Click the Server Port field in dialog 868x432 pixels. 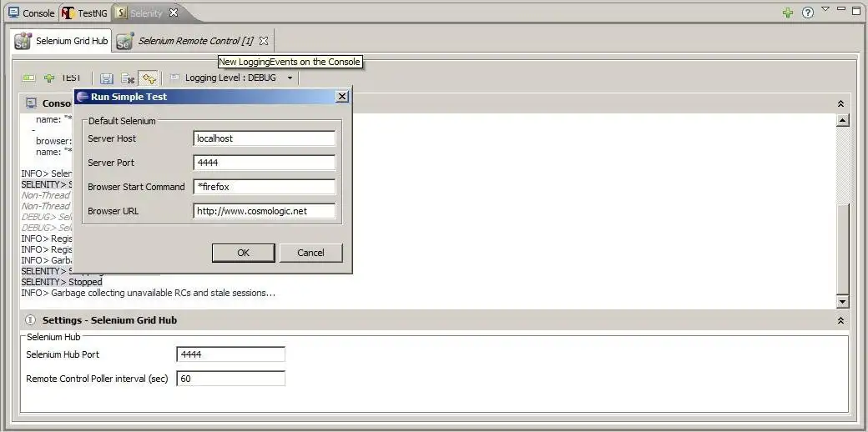[264, 163]
